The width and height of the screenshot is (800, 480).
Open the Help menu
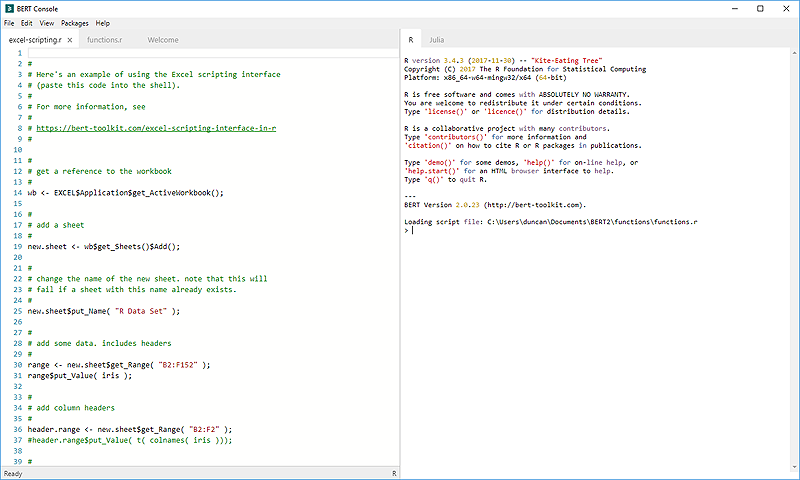tap(103, 23)
